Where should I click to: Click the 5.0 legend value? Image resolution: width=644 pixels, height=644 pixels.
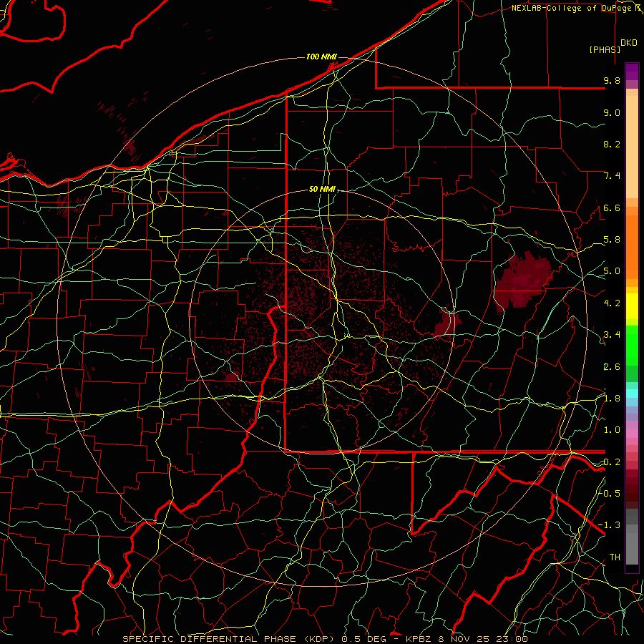tap(612, 271)
